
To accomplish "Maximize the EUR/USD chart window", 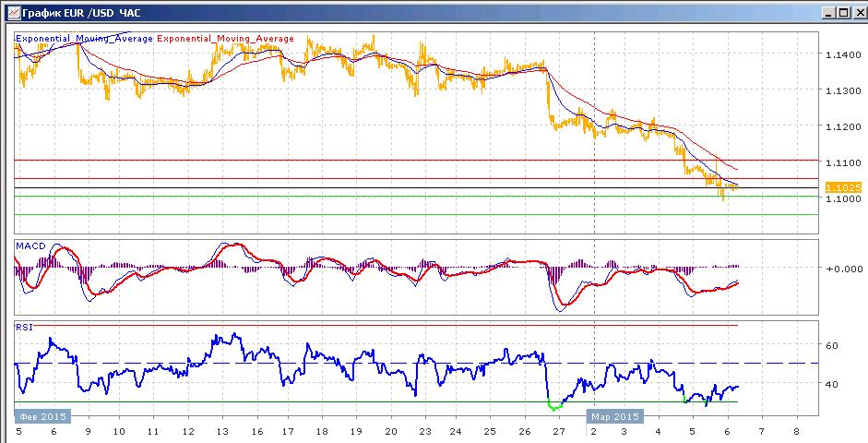I will (843, 12).
